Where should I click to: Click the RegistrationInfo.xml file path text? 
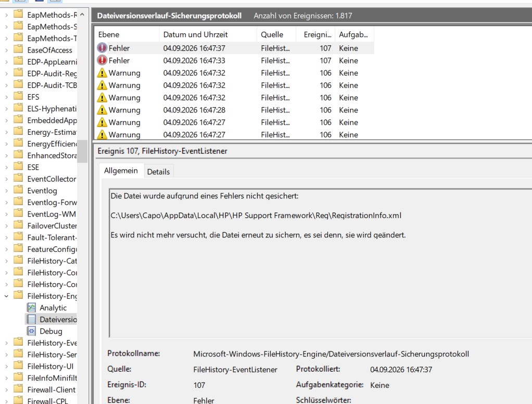click(256, 216)
